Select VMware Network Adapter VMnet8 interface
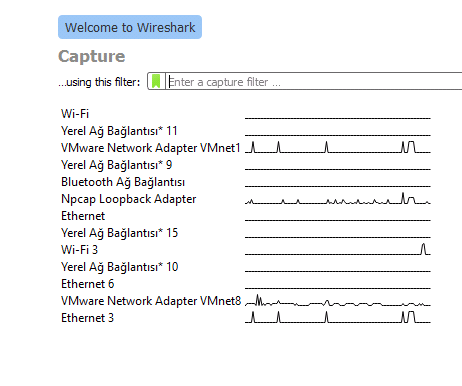Screen dimensions: 462x386 [151, 301]
